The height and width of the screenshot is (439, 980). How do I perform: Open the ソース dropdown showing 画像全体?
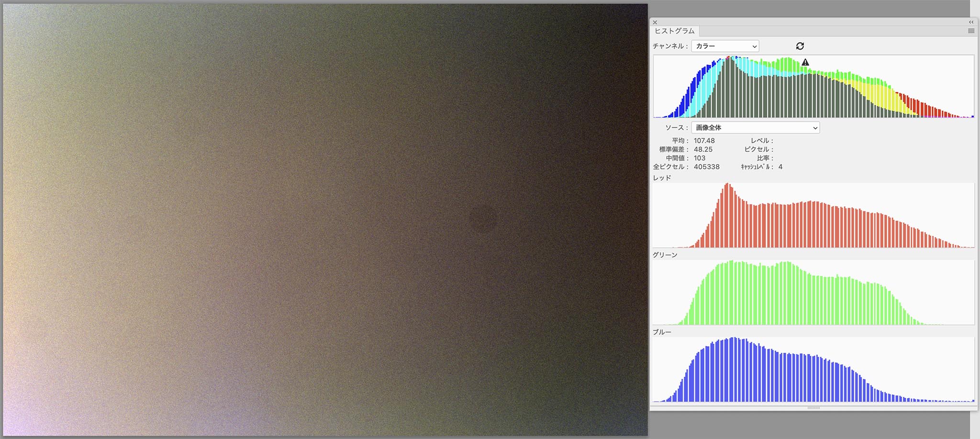(755, 127)
